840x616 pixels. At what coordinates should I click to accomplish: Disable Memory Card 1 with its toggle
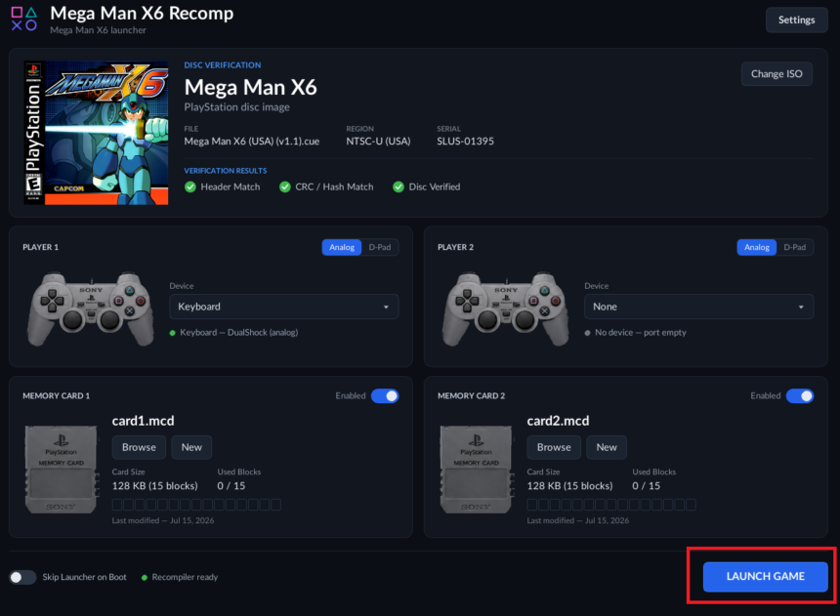[385, 395]
